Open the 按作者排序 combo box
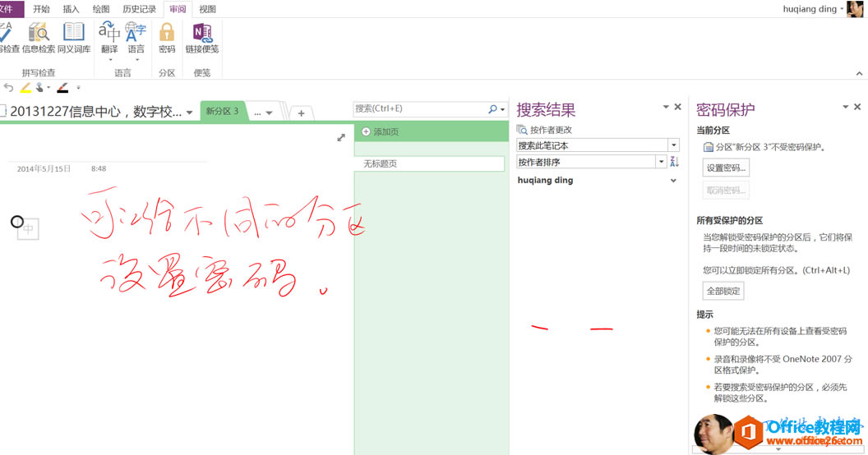 (x=591, y=162)
